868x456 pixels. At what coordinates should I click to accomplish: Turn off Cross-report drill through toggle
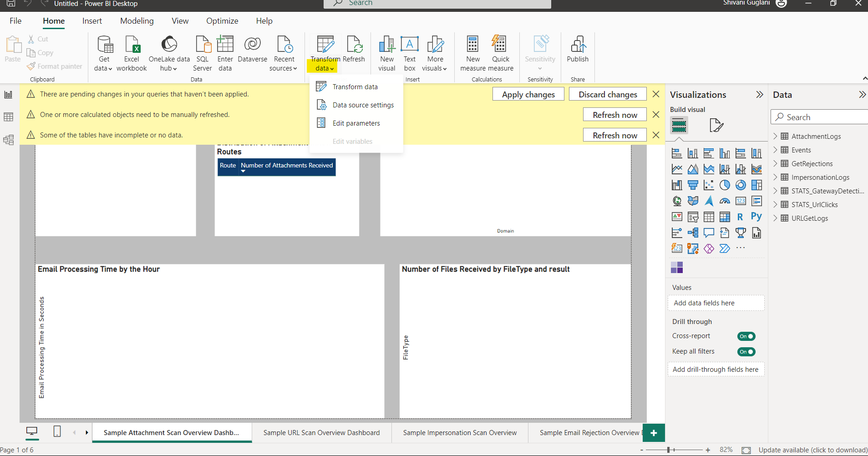746,336
